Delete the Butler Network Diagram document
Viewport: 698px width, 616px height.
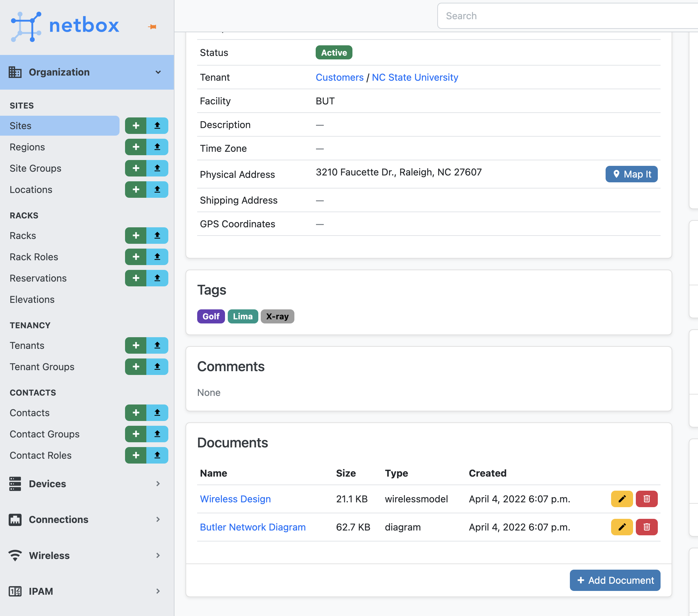click(646, 527)
